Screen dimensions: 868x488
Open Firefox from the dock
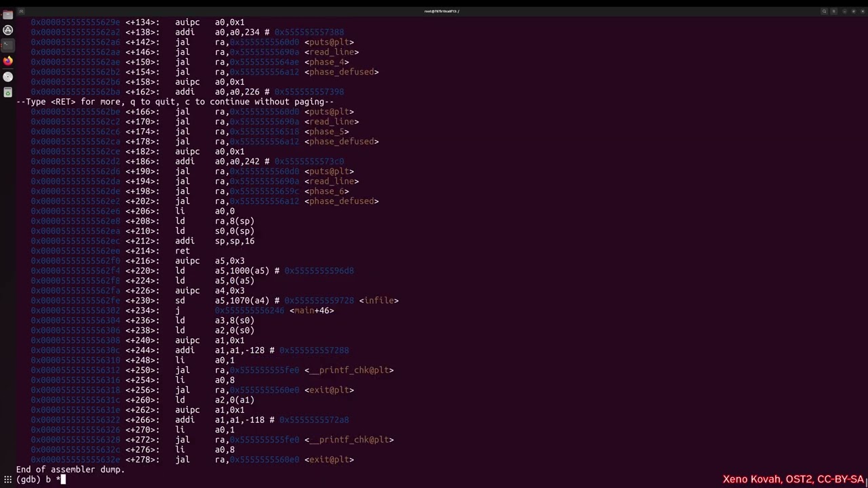(7, 61)
